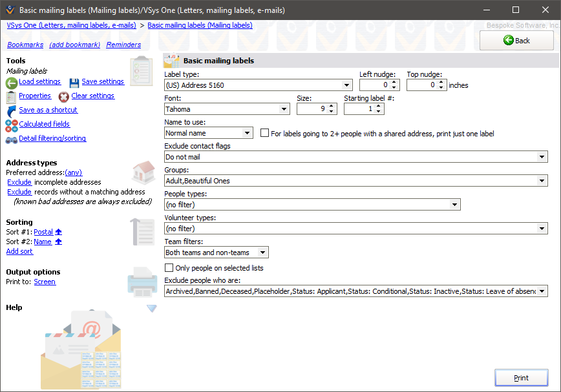The image size is (561, 392).
Task: Click the Print button
Action: pyautogui.click(x=521, y=377)
